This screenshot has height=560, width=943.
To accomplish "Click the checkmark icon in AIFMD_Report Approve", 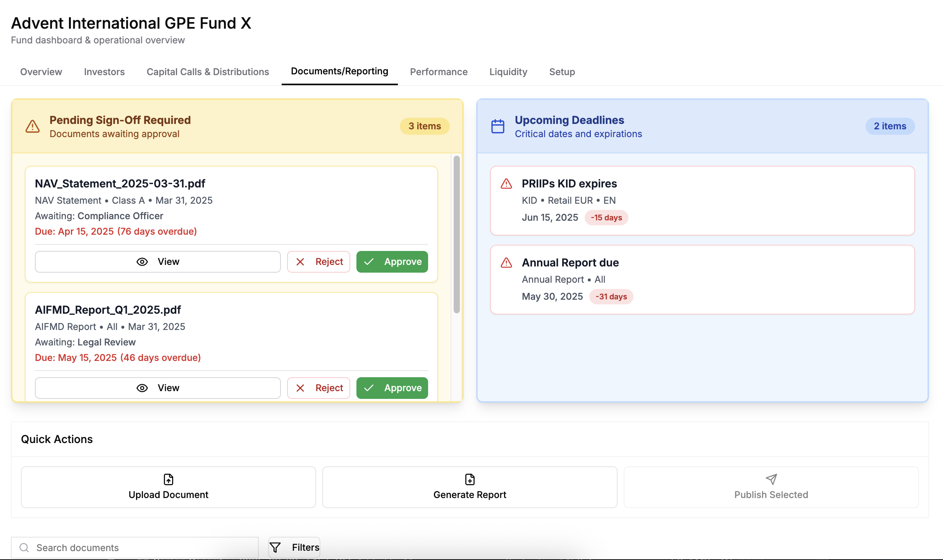I will 369,388.
